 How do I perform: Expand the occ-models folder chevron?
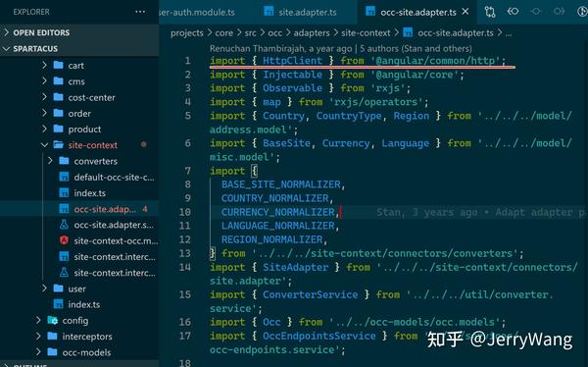[38, 352]
